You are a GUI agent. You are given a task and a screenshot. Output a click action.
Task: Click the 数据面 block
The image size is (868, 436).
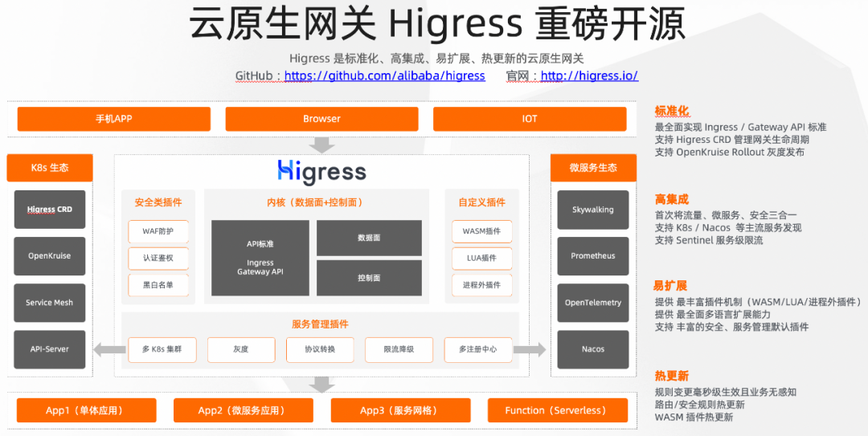pyautogui.click(x=369, y=238)
